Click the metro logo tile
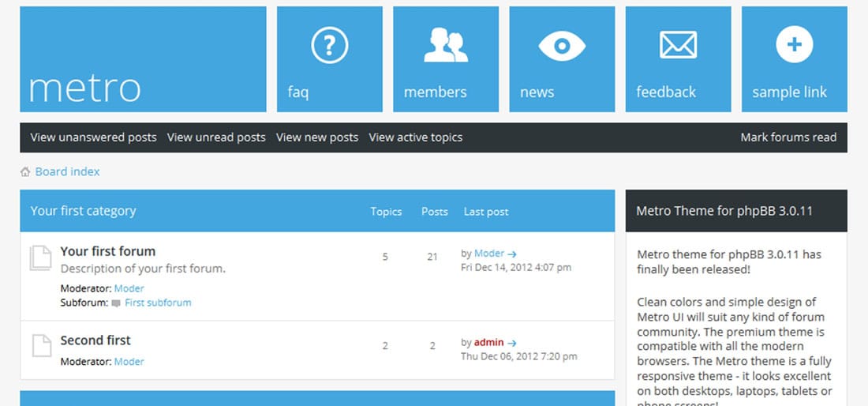The width and height of the screenshot is (868, 406). [x=143, y=59]
